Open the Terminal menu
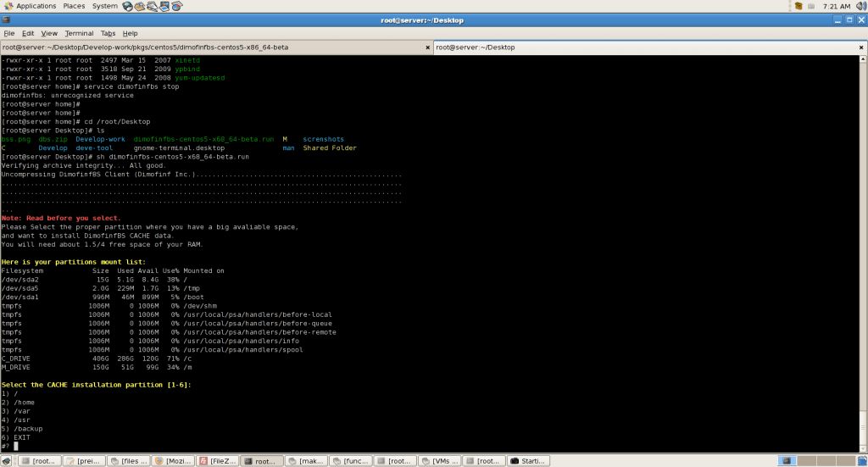868x467 pixels. (x=79, y=33)
